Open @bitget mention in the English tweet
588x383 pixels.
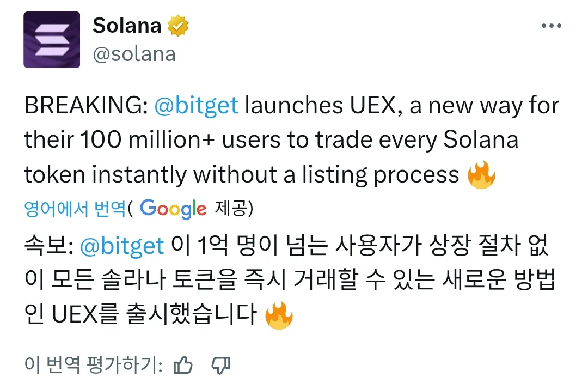tap(197, 106)
